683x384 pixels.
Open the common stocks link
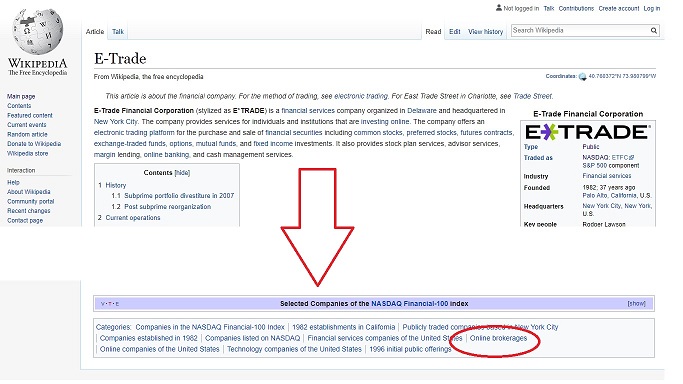(379, 132)
